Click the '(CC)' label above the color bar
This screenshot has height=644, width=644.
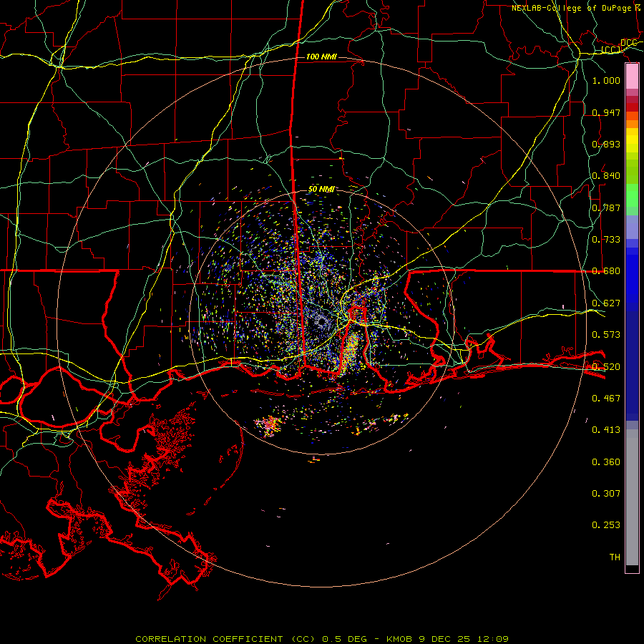click(x=611, y=50)
